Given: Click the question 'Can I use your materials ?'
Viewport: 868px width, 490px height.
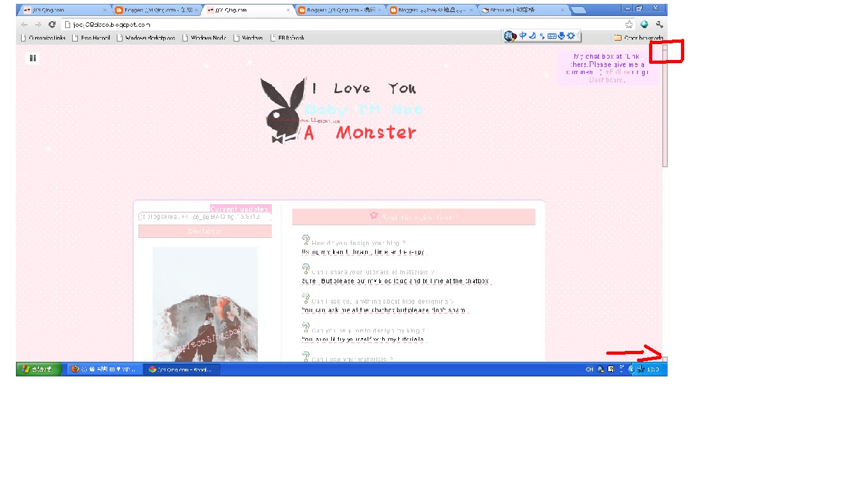Looking at the screenshot, I should (352, 360).
